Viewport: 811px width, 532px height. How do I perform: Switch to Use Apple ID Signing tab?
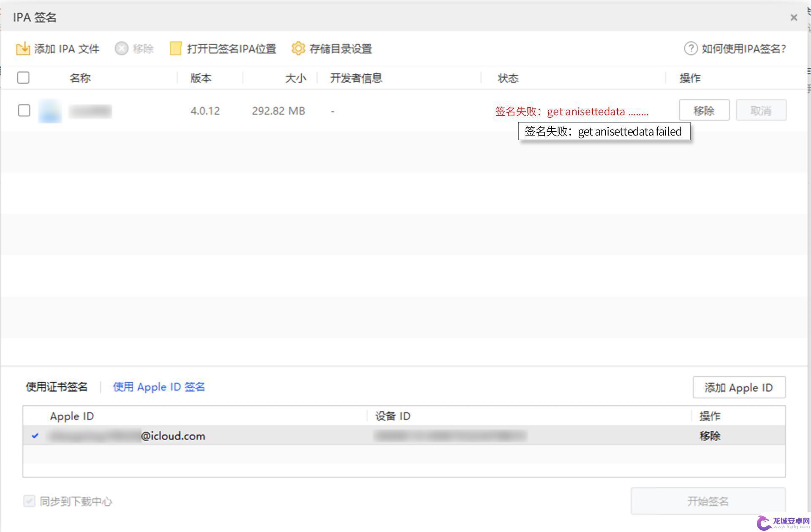(x=159, y=387)
